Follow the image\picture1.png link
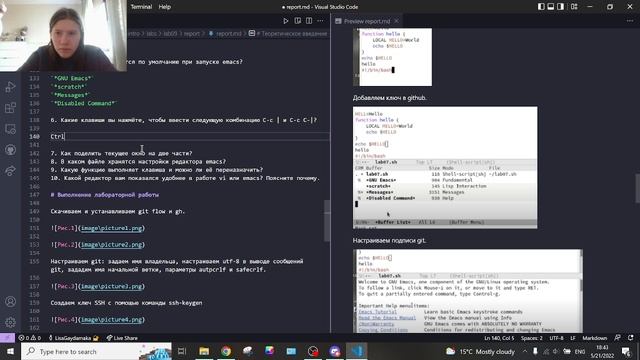This screenshot has height=360, width=640. pyautogui.click(x=111, y=228)
